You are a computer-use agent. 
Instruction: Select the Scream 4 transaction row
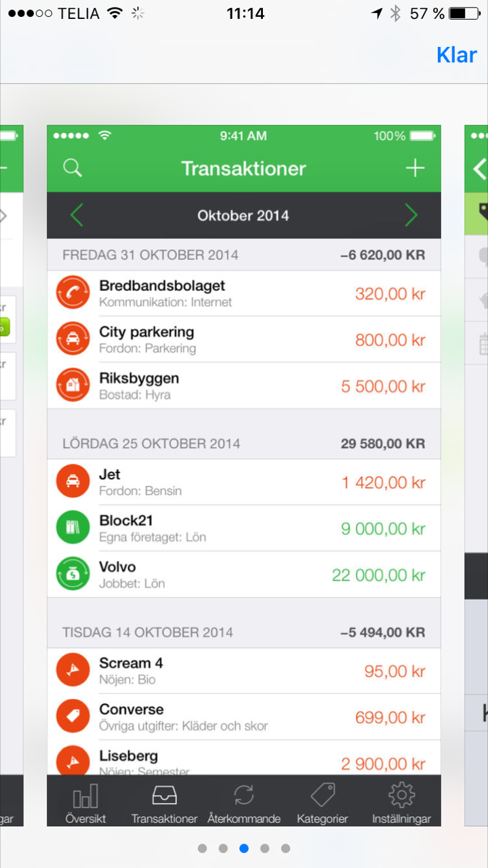click(244, 671)
